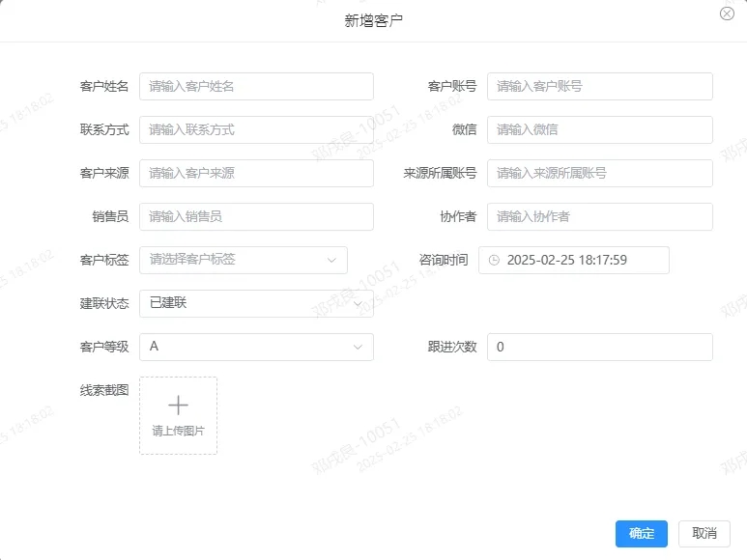Screen dimensions: 747x560
Task: Click the 确定 button
Action: click(642, 533)
